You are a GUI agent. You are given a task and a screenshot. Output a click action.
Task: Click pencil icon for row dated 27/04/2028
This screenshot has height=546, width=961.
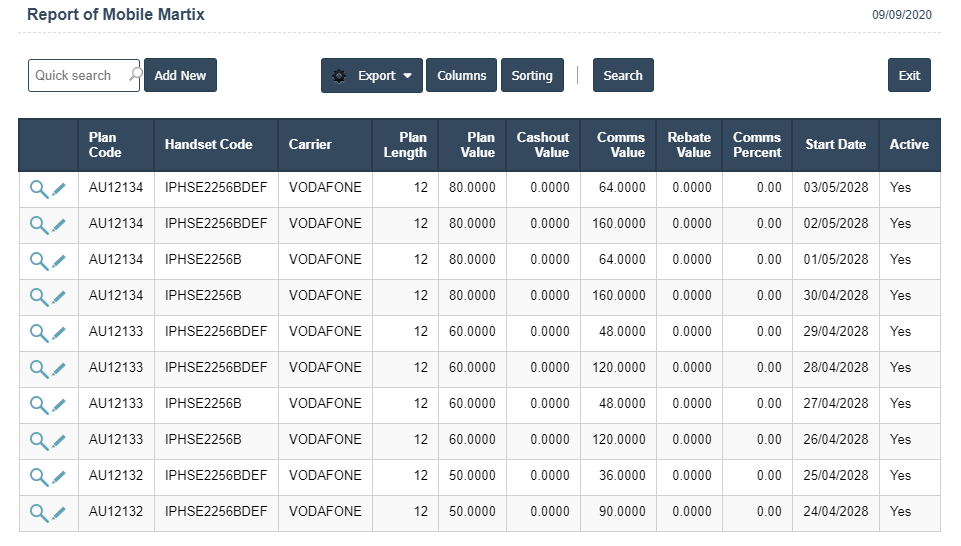(x=59, y=405)
